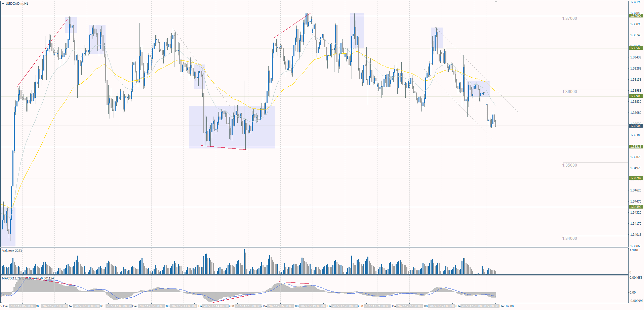This screenshot has width=644, height=310.
Task: Click the 1.34787 green level tag
Action: point(636,178)
